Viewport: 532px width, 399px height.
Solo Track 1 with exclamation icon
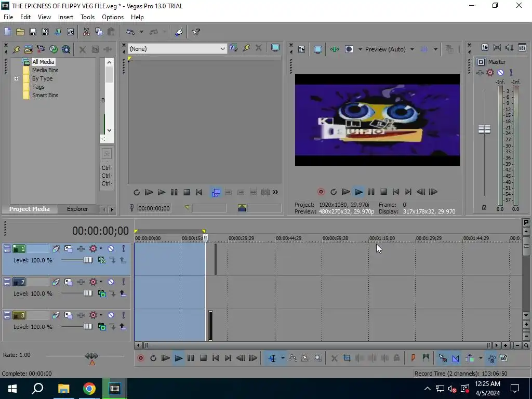pos(123,249)
